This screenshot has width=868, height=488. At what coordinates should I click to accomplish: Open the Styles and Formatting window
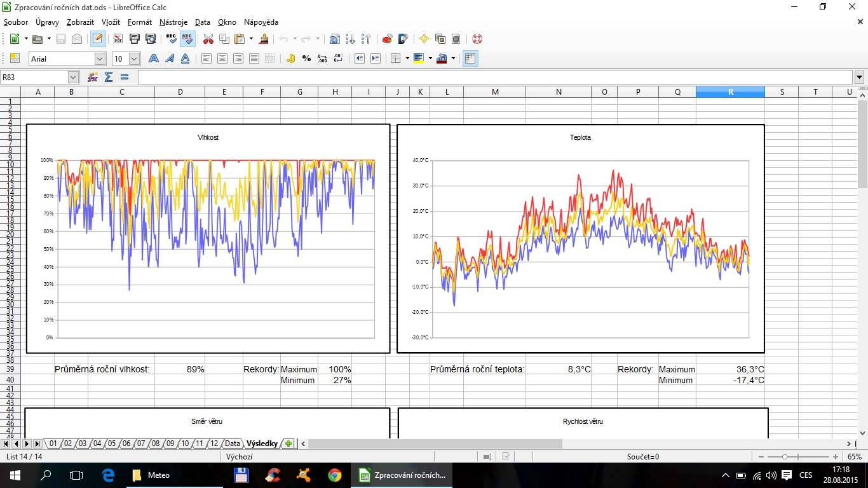coord(14,58)
